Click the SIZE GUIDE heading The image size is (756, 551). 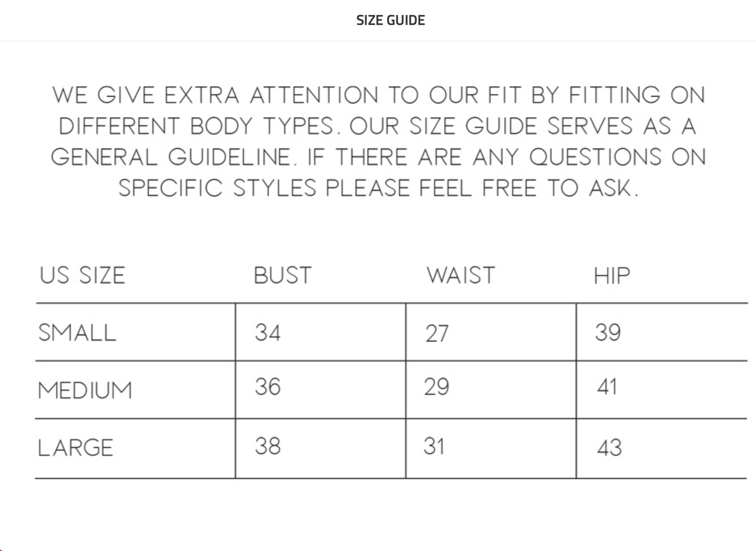pos(390,20)
